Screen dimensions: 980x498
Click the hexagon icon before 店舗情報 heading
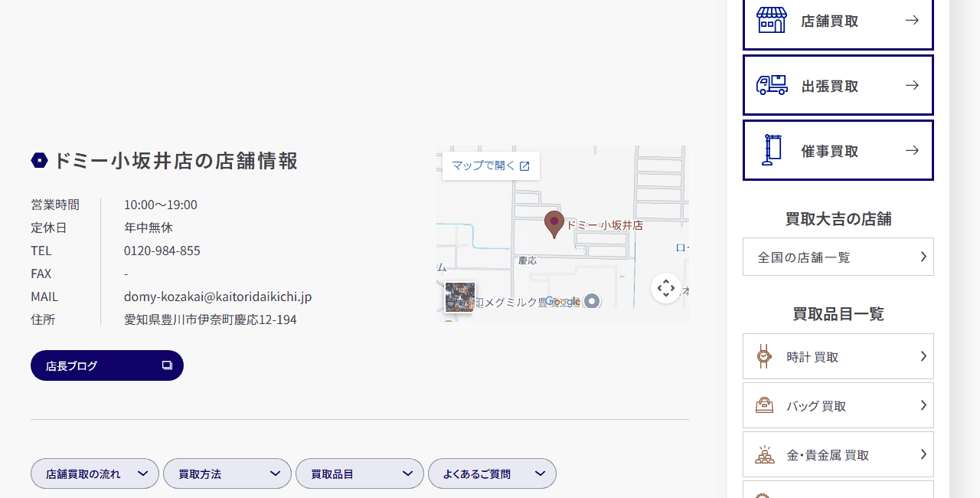coord(39,160)
